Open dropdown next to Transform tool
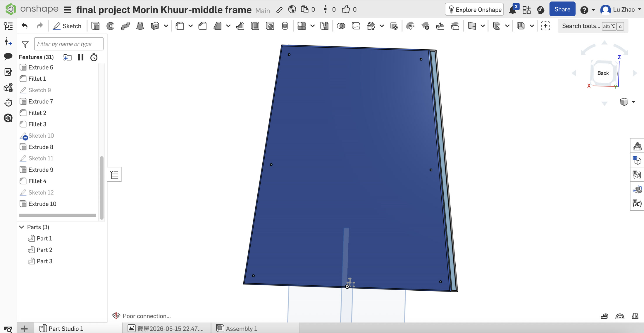This screenshot has height=333, width=644. tap(382, 26)
